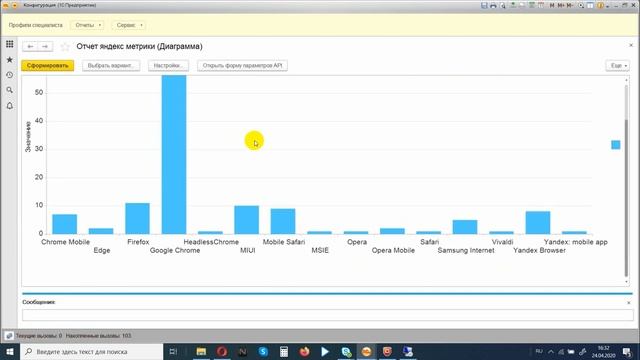Image resolution: width=640 pixels, height=360 pixels.
Task: Click the Firefox bar in chart
Action: point(137,218)
